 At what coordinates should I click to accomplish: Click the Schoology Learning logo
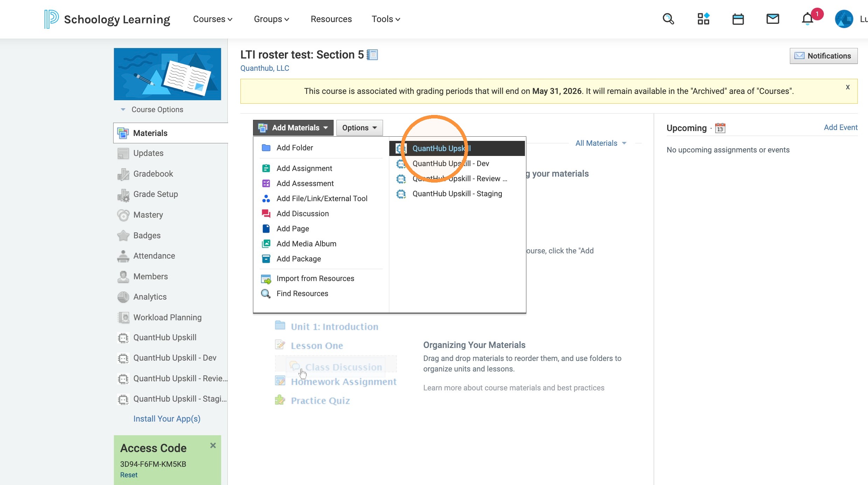pos(107,19)
